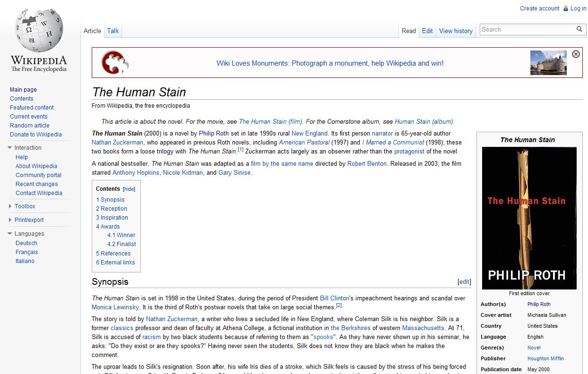This screenshot has height=374, width=588.
Task: Edit the Synopsis section
Action: [465, 282]
